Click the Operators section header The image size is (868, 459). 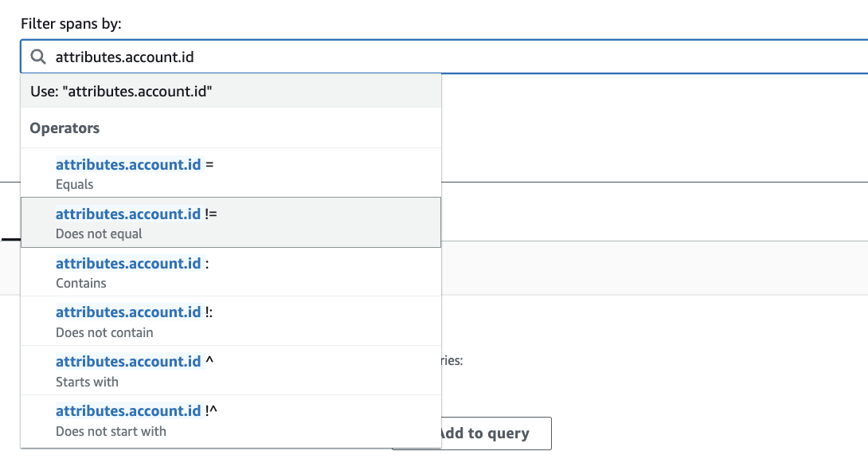pyautogui.click(x=63, y=127)
